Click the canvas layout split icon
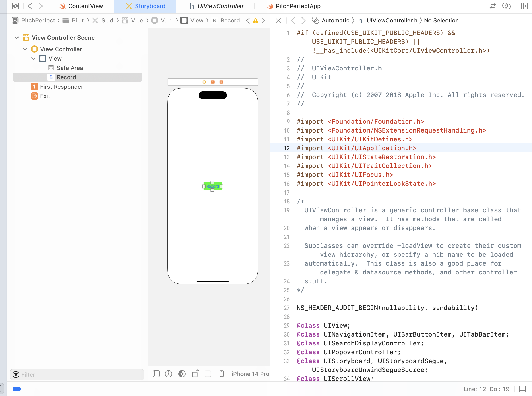 coord(208,374)
